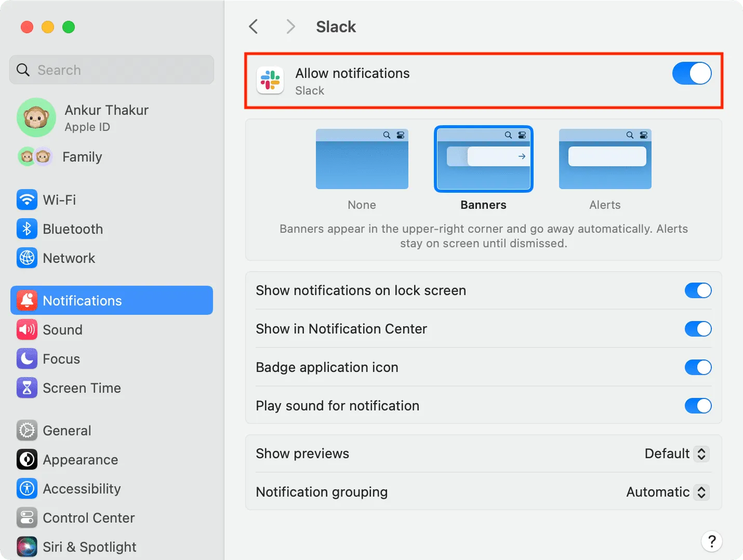Turn off Show in Notification Center
The height and width of the screenshot is (560, 743).
coord(698,329)
